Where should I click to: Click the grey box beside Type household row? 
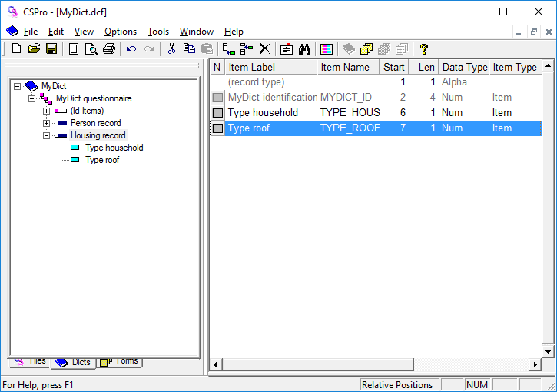(217, 113)
